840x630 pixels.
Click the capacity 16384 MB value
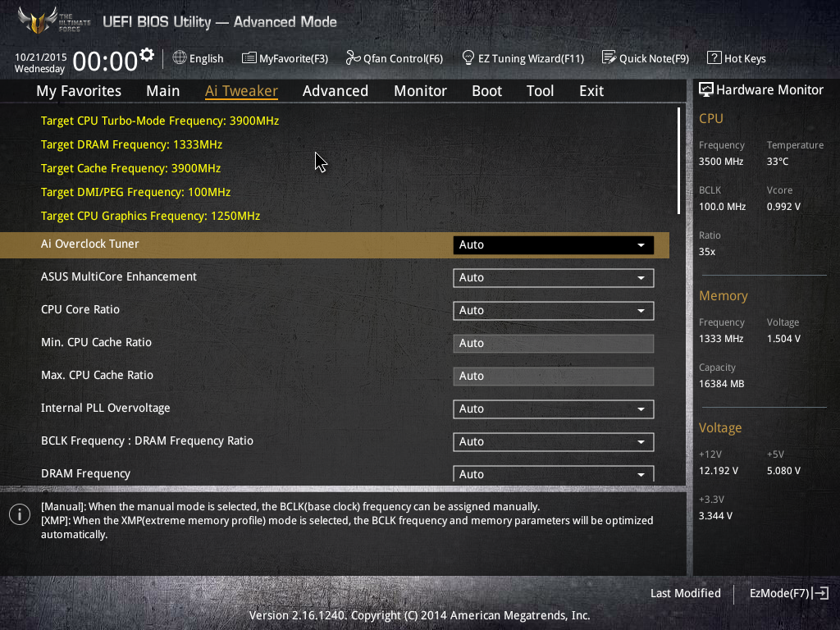[722, 384]
